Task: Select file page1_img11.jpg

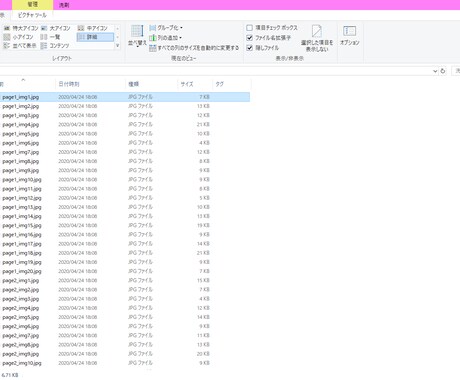Action: (x=125, y=189)
